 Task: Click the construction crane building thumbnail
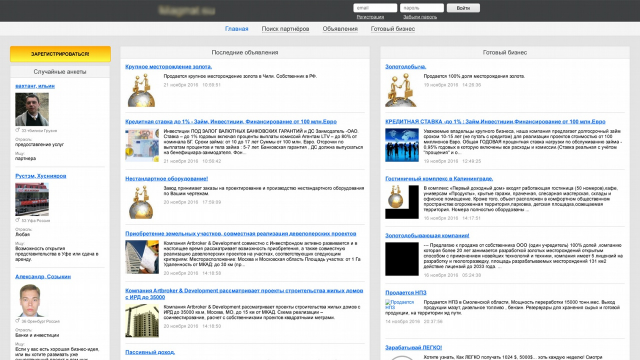(x=142, y=320)
